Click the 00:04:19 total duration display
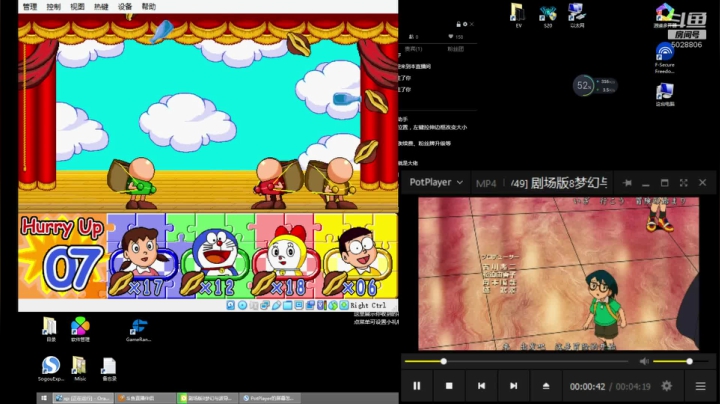The height and width of the screenshot is (404, 720). coord(633,387)
